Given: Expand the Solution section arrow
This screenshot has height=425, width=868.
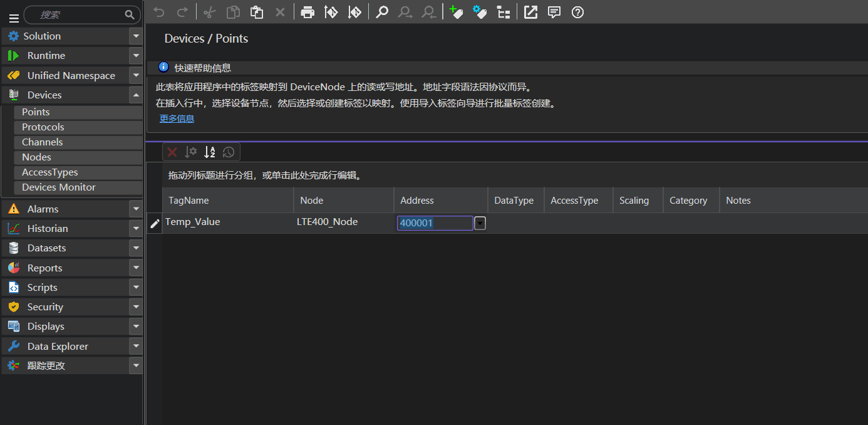Looking at the screenshot, I should tap(136, 36).
